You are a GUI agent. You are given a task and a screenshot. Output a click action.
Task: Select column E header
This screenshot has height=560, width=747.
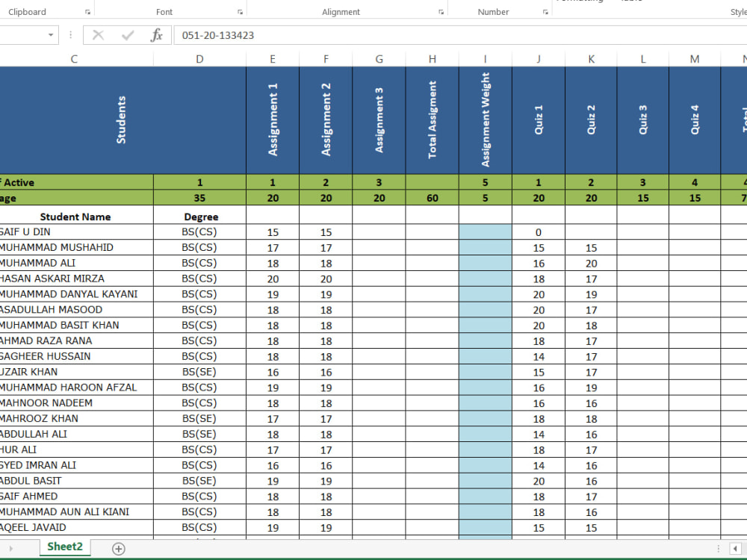pos(273,59)
